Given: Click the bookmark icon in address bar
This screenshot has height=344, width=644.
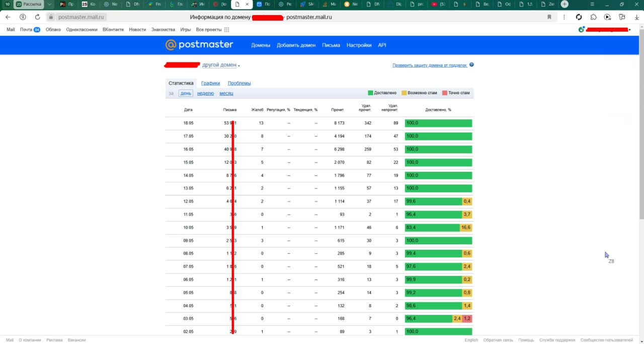Looking at the screenshot, I should tap(549, 17).
